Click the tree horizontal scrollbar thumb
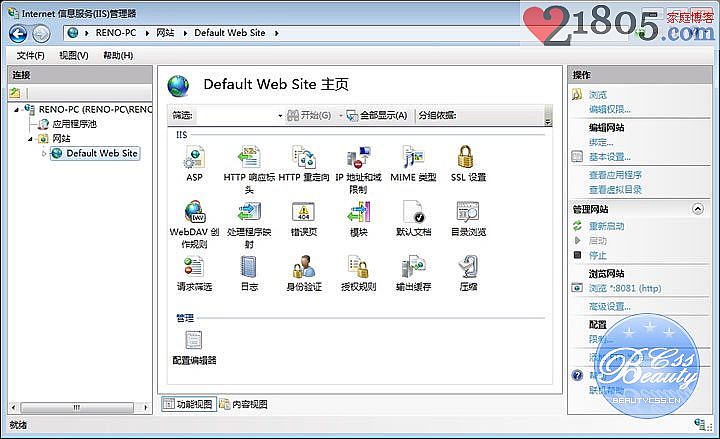This screenshot has height=439, width=720. click(77, 407)
